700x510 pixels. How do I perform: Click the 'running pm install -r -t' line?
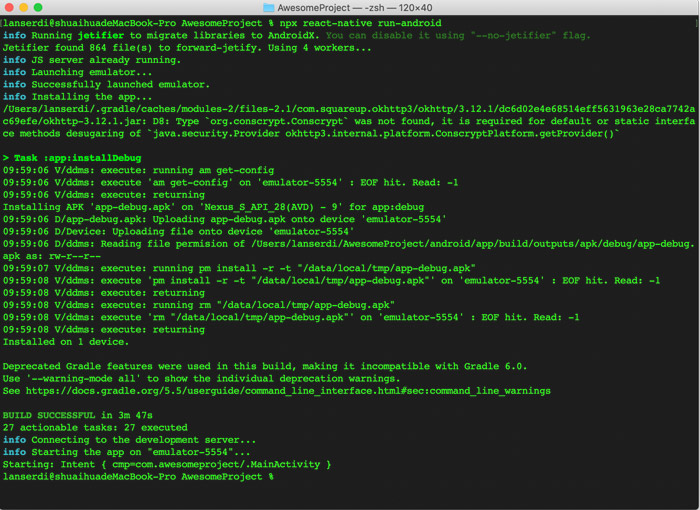(239, 268)
